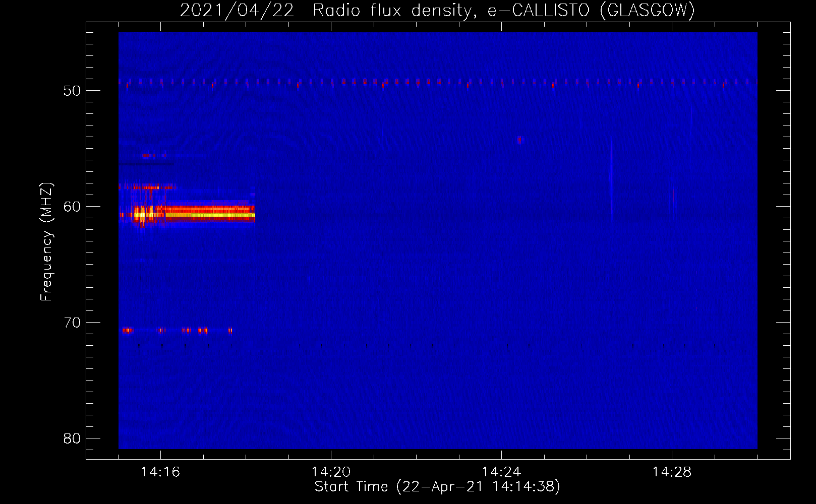Click the 50 frequency tick label
This screenshot has height=504, width=816.
tap(72, 91)
